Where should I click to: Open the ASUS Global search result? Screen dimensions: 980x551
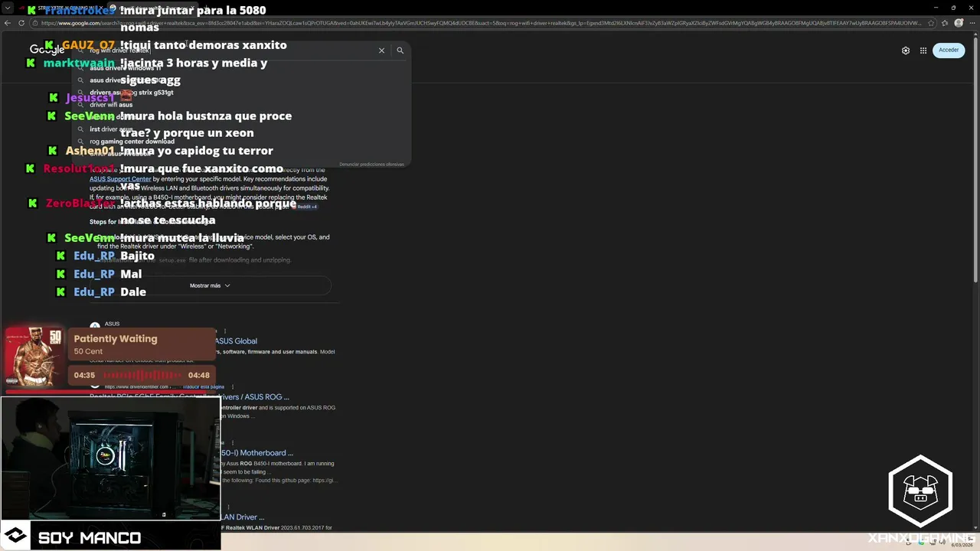pyautogui.click(x=236, y=341)
